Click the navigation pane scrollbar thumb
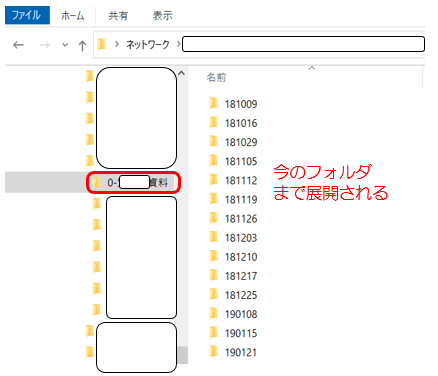The height and width of the screenshot is (376, 438). [x=183, y=355]
